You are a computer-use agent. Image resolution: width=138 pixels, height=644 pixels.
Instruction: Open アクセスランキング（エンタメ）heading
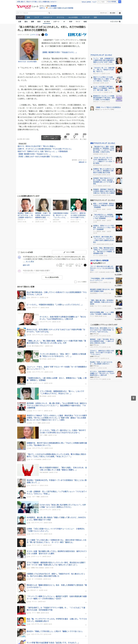coord(101,55)
